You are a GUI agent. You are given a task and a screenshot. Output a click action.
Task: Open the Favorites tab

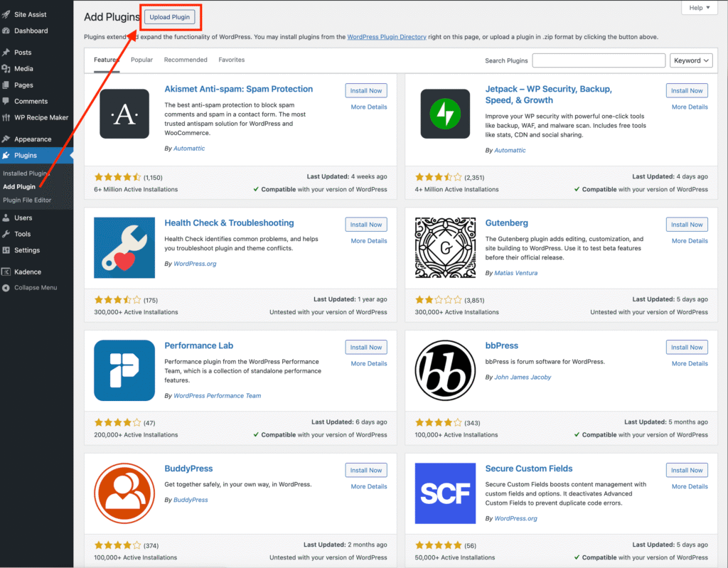[x=231, y=60]
